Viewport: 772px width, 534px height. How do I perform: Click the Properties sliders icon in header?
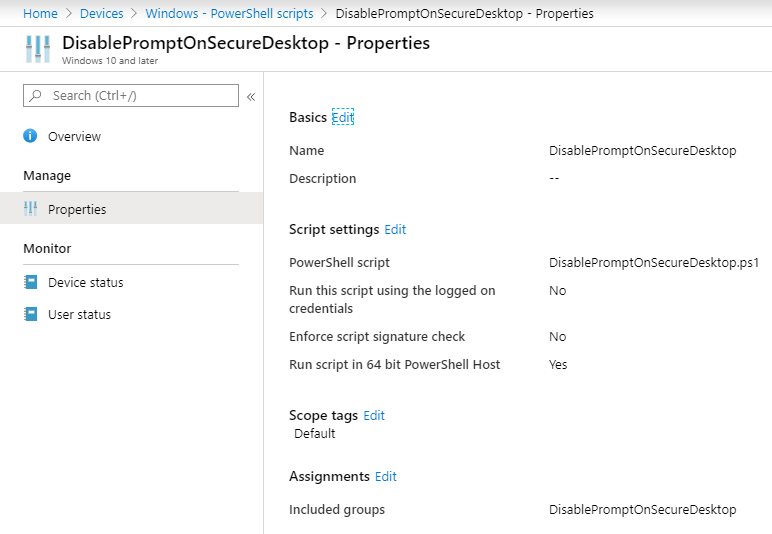click(x=38, y=49)
